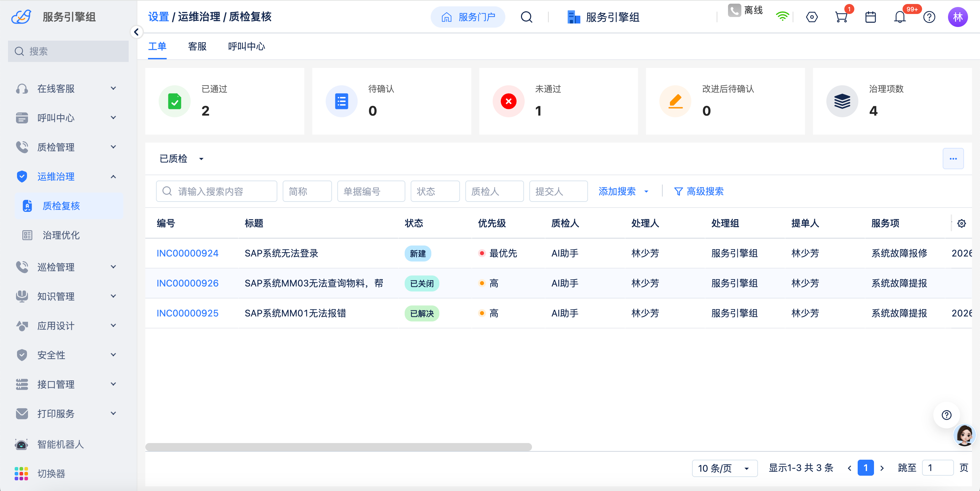
Task: Click the floating help circle button
Action: tap(946, 415)
